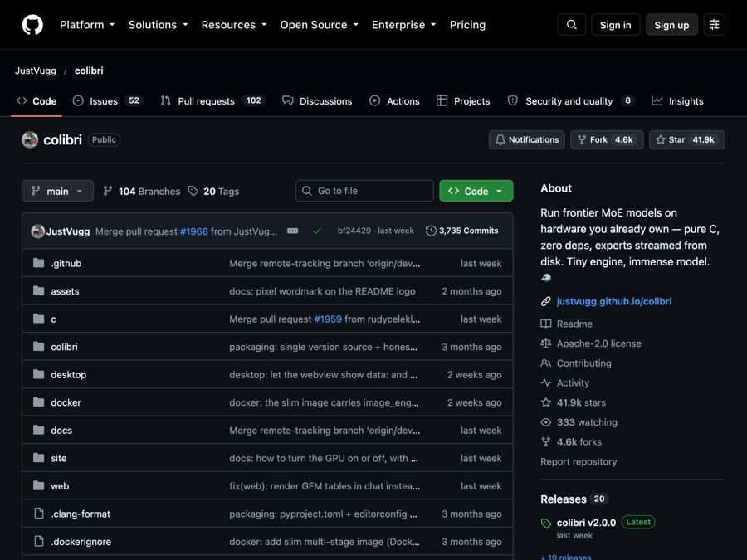This screenshot has height=560, width=747.
Task: Open the JustVugg owner breadcrumb link
Action: 35,71
